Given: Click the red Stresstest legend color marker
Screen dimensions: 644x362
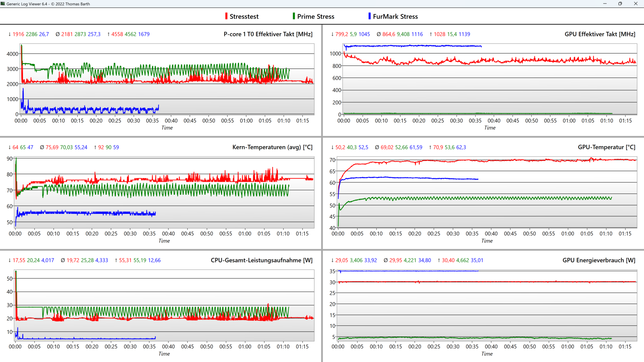Looking at the screenshot, I should [226, 16].
